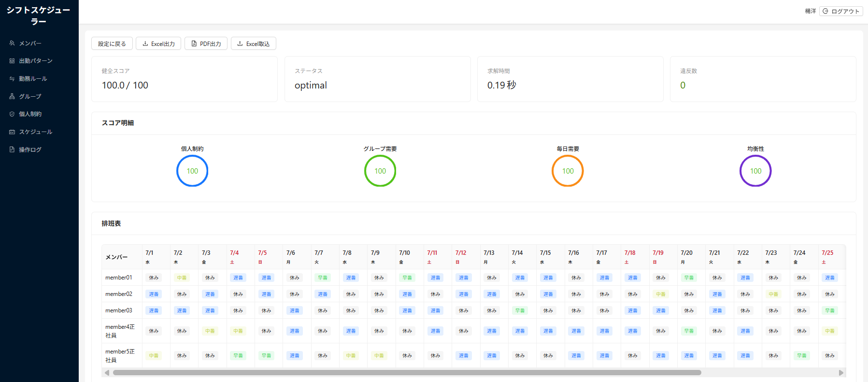Click the スケジュール calendar icon in sidebar
The image size is (868, 382).
coord(12,132)
